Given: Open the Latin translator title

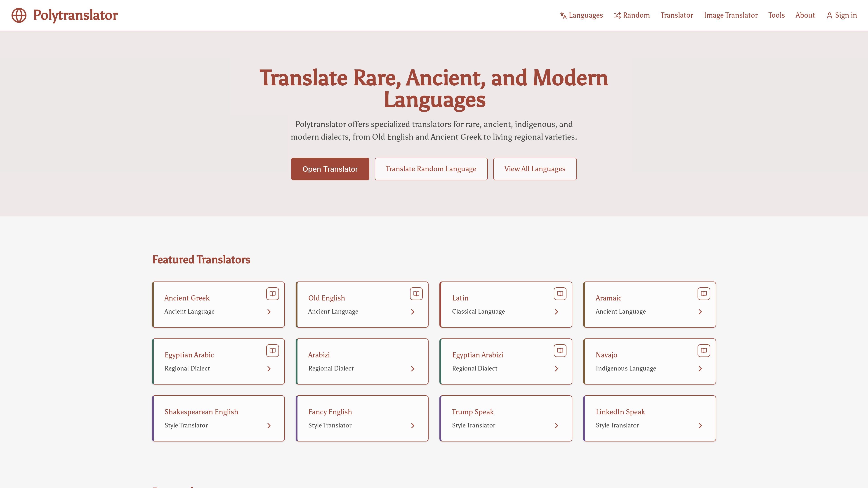Looking at the screenshot, I should 460,298.
